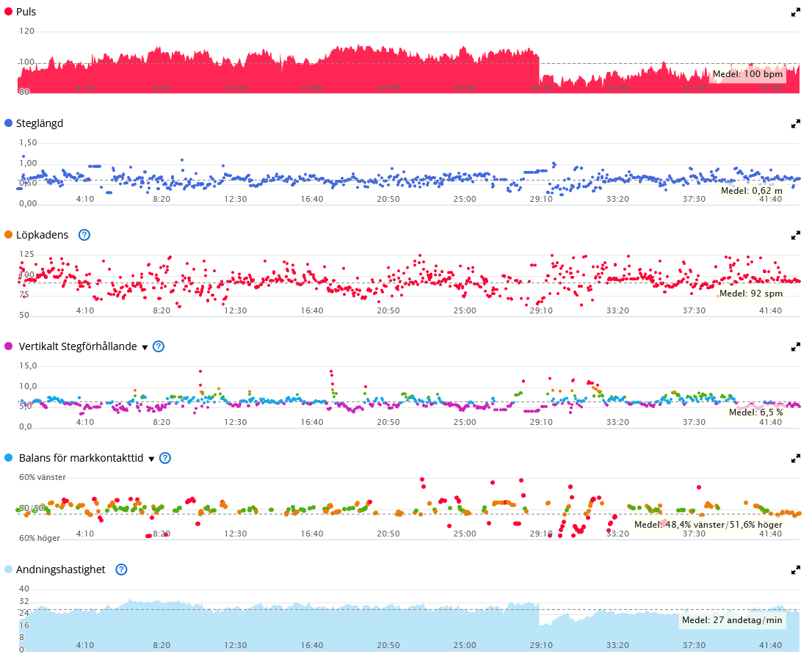
Task: Click the Andningshastighet chart title
Action: (61, 570)
